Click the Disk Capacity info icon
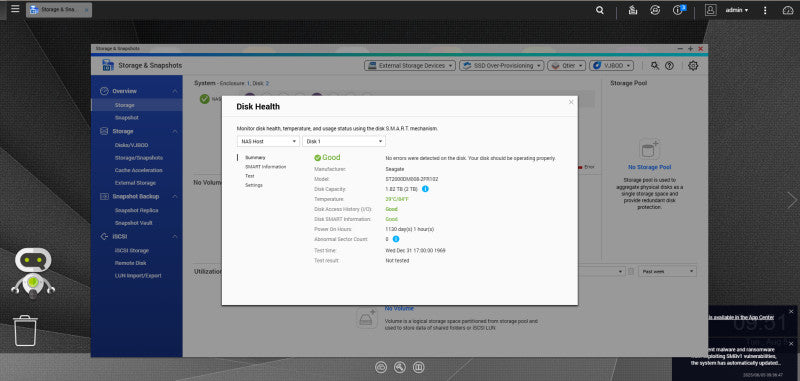The width and height of the screenshot is (800, 381). [x=426, y=189]
